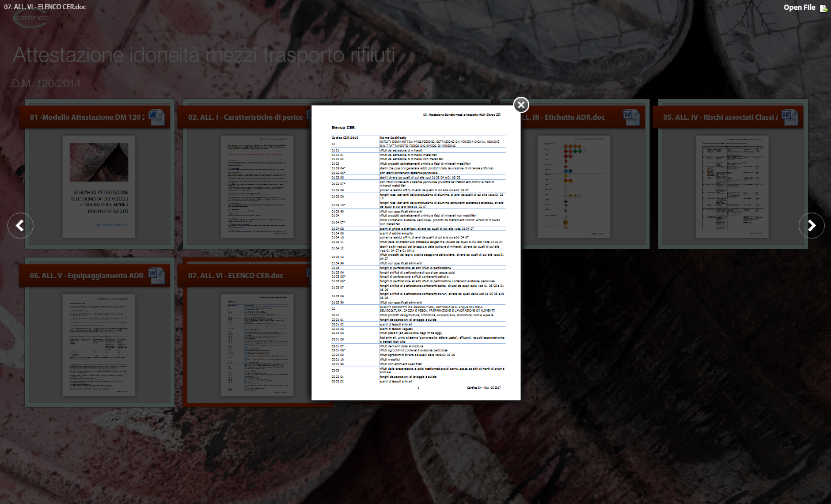Screen dimensions: 831x504
Task: Select the '05. ALL. IV - Rischi associati' title
Action: [x=720, y=118]
